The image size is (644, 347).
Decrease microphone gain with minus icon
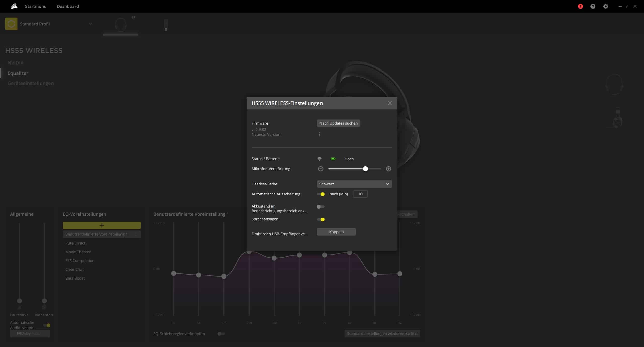320,169
